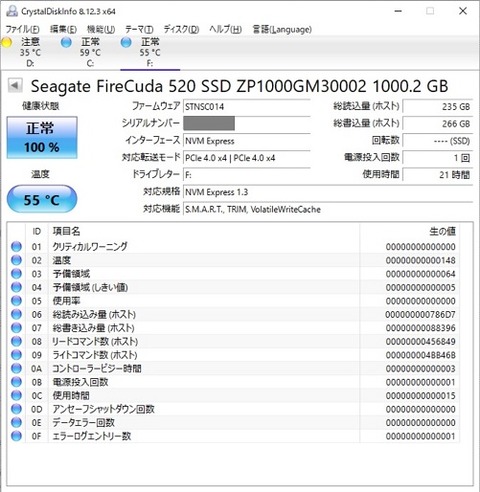Click the 55 °C temperature button
The width and height of the screenshot is (480, 492).
point(42,199)
